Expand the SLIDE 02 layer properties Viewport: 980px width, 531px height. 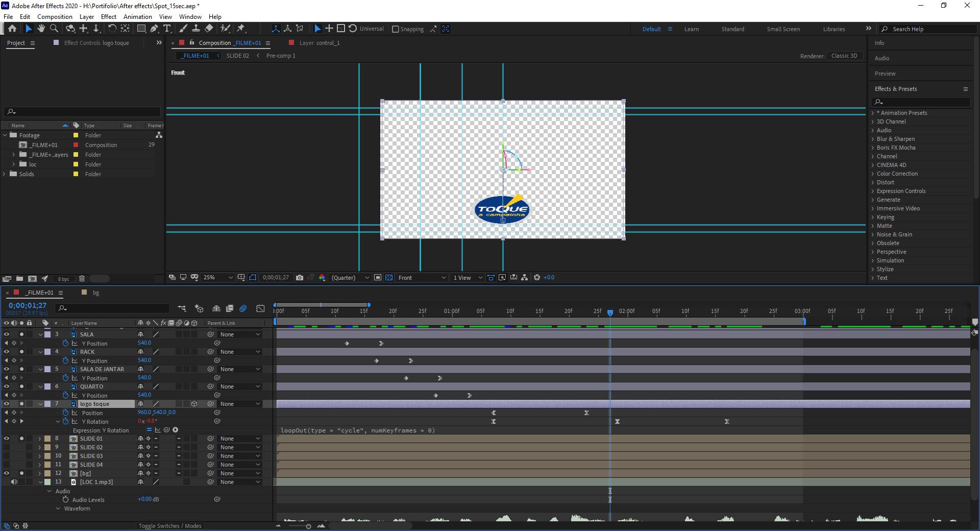(40, 447)
